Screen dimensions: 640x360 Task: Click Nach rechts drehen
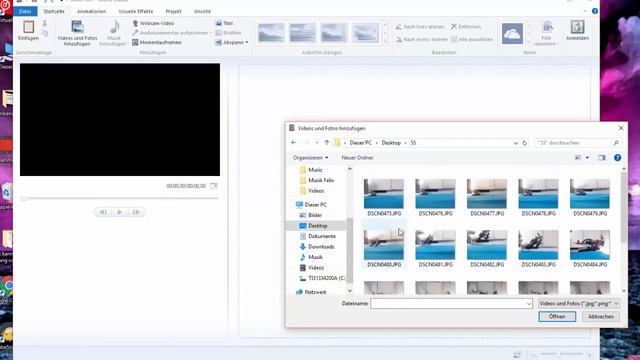(421, 39)
